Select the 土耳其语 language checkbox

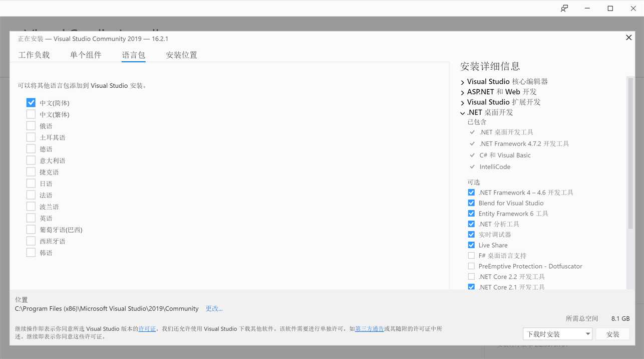click(x=31, y=137)
